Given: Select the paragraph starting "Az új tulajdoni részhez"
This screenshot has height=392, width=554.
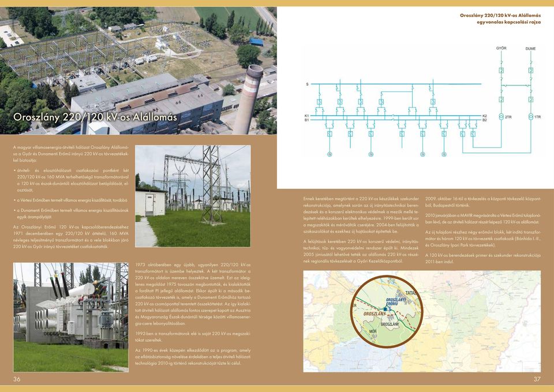Looking at the screenshot, I should [483, 238].
